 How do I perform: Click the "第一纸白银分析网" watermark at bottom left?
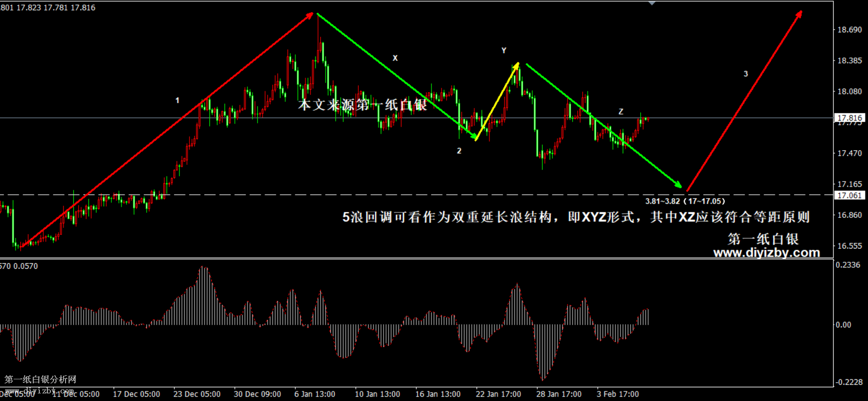coord(40,379)
